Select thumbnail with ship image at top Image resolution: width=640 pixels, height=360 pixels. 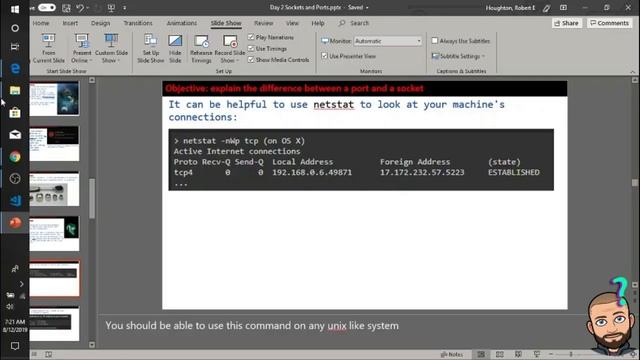pyautogui.click(x=54, y=98)
